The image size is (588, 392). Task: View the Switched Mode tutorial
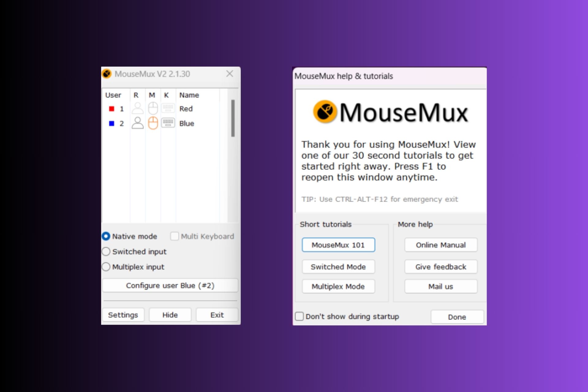[x=338, y=267]
